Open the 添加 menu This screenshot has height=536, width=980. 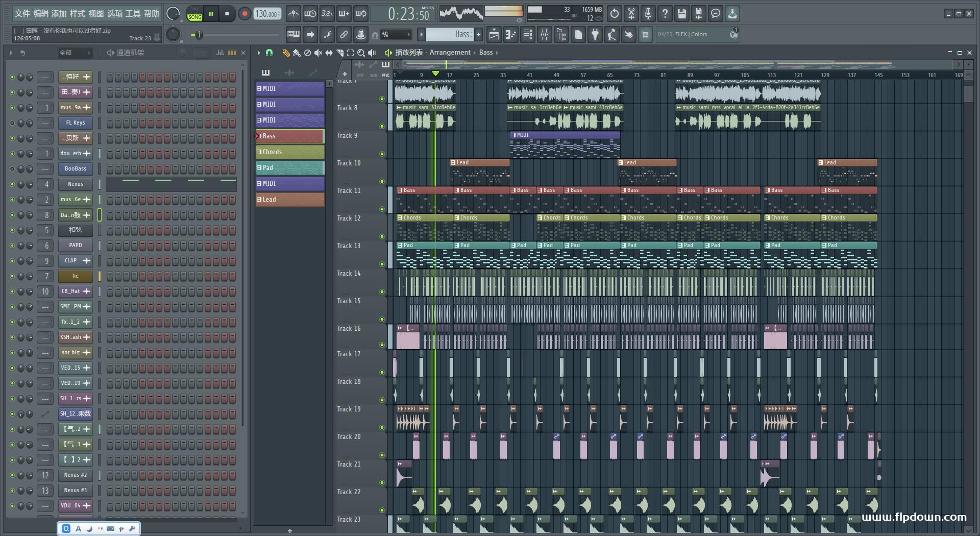59,14
